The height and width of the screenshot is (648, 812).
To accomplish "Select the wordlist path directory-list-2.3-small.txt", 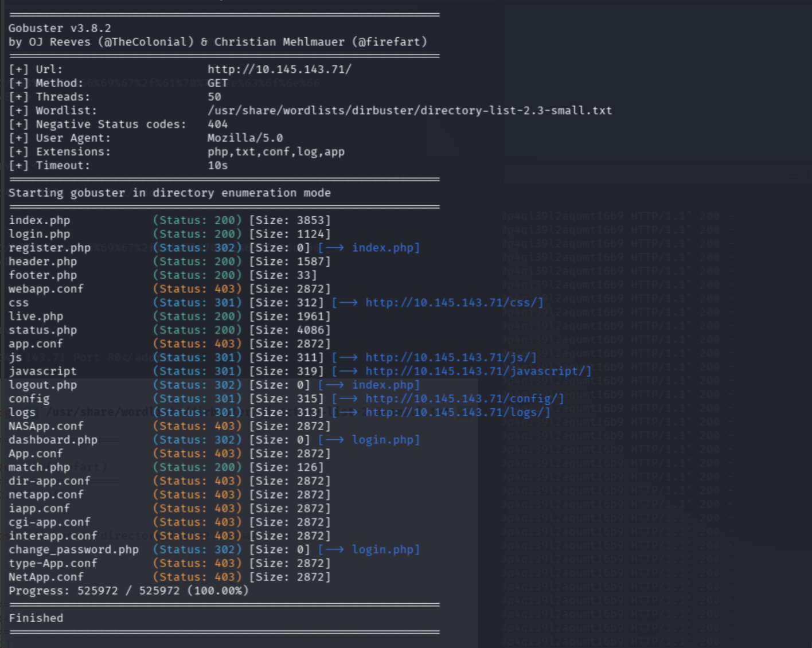I will pyautogui.click(x=409, y=111).
